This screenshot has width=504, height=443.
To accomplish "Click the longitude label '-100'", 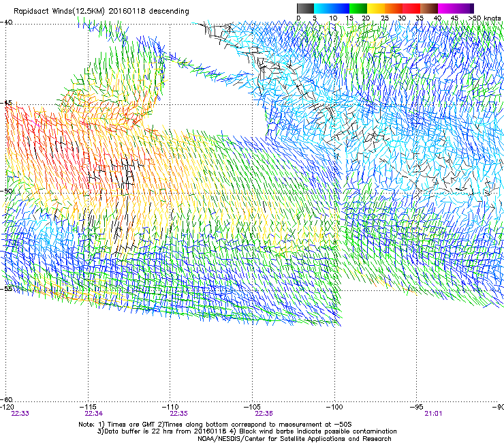I will tap(334, 407).
